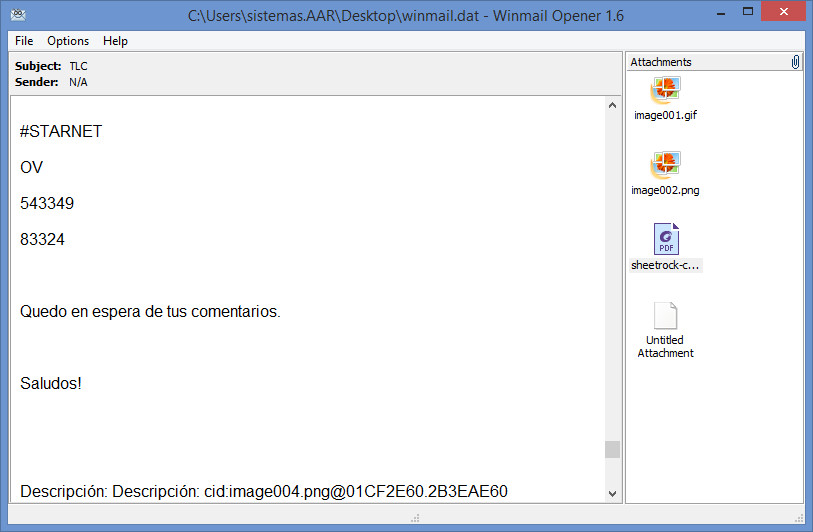The height and width of the screenshot is (532, 813).
Task: Select the sheetrock PDF attachment icon
Action: tap(666, 239)
